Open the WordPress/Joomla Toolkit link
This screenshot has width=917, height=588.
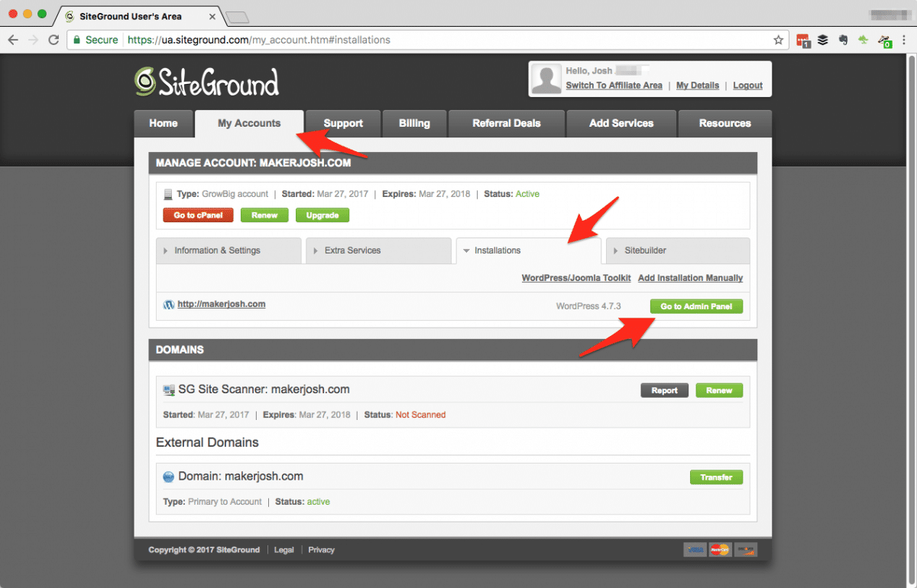[x=576, y=278]
